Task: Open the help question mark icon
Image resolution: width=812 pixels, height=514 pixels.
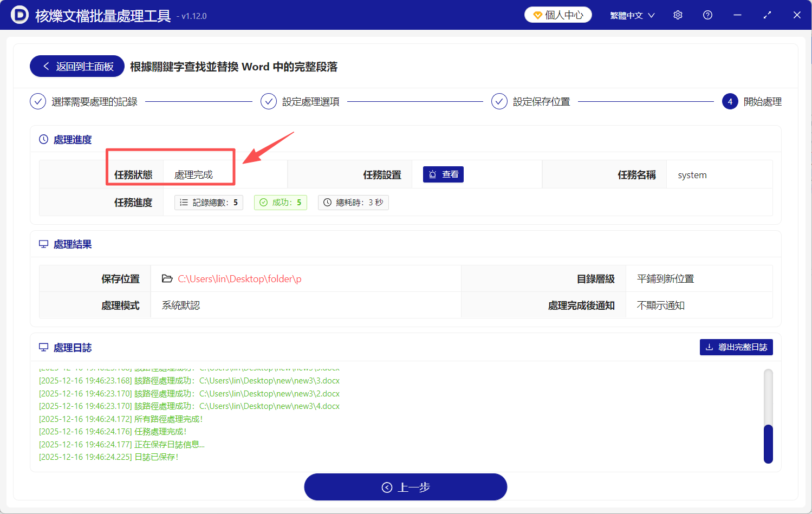Action: tap(707, 15)
